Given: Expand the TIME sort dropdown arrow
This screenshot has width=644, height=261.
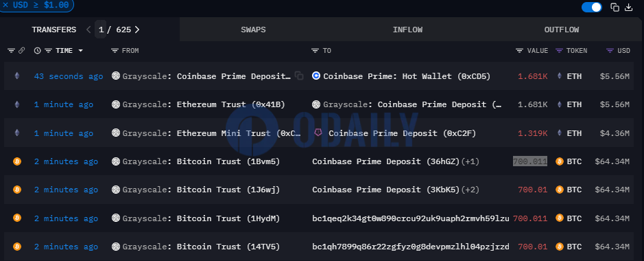Looking at the screenshot, I should click(80, 51).
